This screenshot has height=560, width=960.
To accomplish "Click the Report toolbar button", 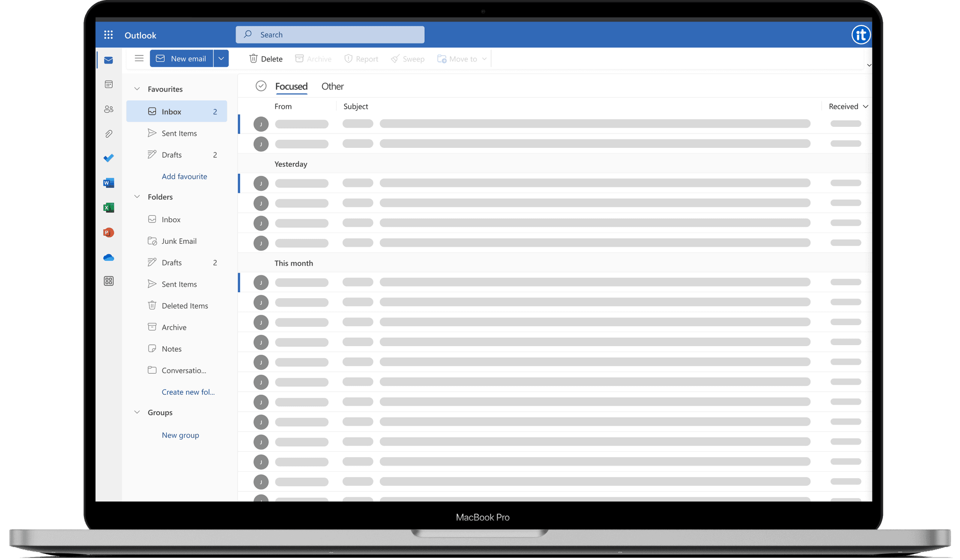I will point(361,59).
